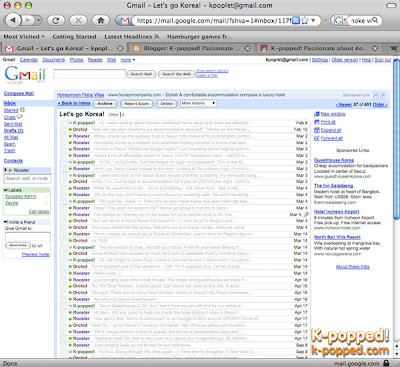This screenshot has height=367, width=400.
Task: Open the Calendar link in Gmail top bar
Action: pyautogui.click(x=29, y=60)
